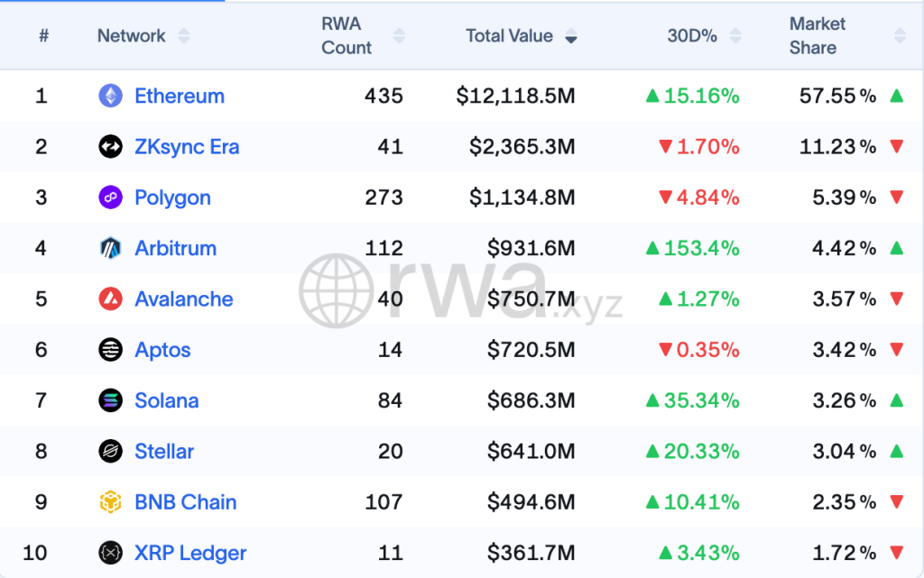Sort by the # rank column header
The width and height of the screenshot is (924, 578).
tap(43, 36)
